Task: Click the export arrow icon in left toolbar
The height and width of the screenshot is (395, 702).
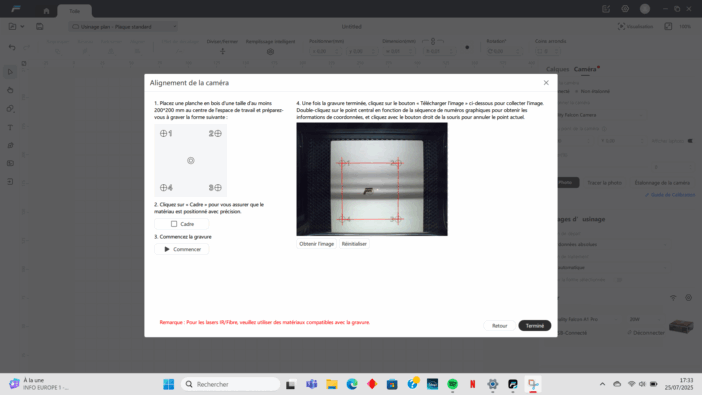Action: [x=10, y=181]
